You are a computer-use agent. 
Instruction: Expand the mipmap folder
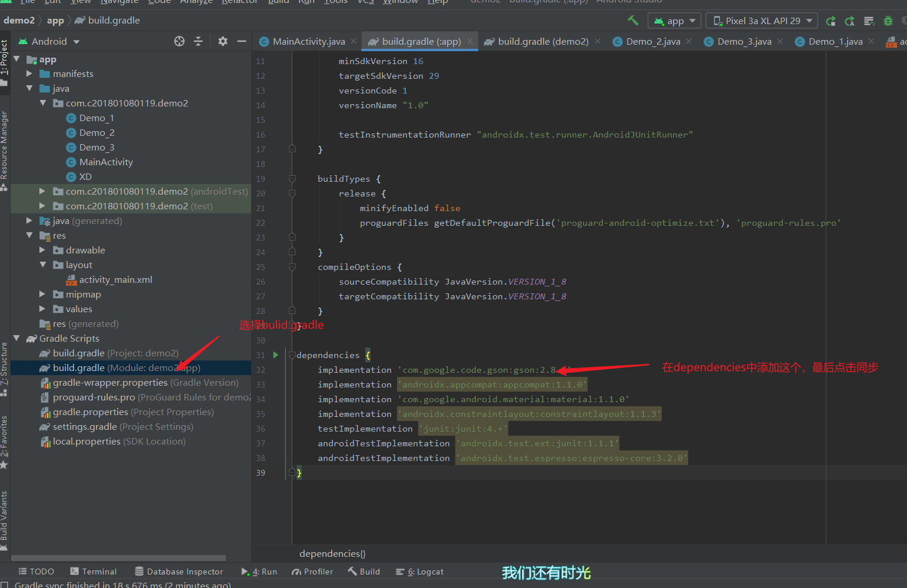(x=42, y=294)
